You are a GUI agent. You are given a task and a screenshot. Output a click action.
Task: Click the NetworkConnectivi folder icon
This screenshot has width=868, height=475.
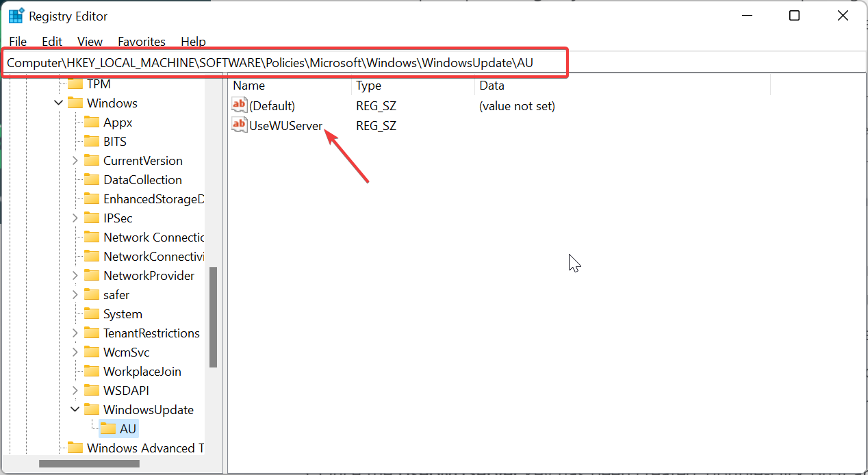92,257
